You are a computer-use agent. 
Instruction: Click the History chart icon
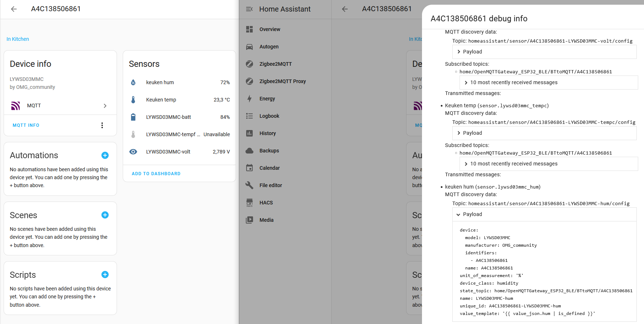pyautogui.click(x=249, y=133)
